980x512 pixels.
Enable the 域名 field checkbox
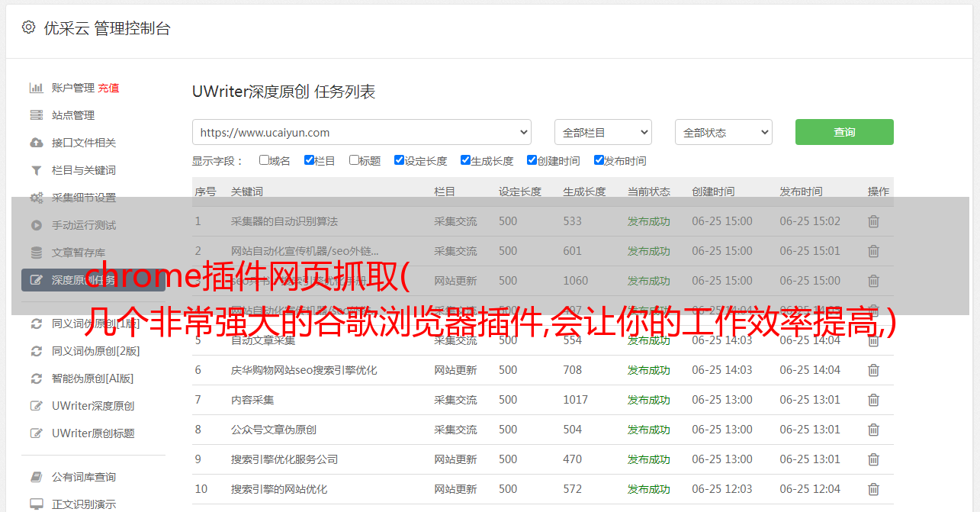[264, 160]
